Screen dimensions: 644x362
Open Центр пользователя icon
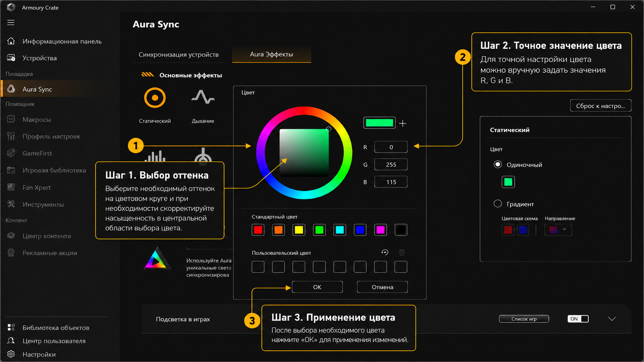11,341
